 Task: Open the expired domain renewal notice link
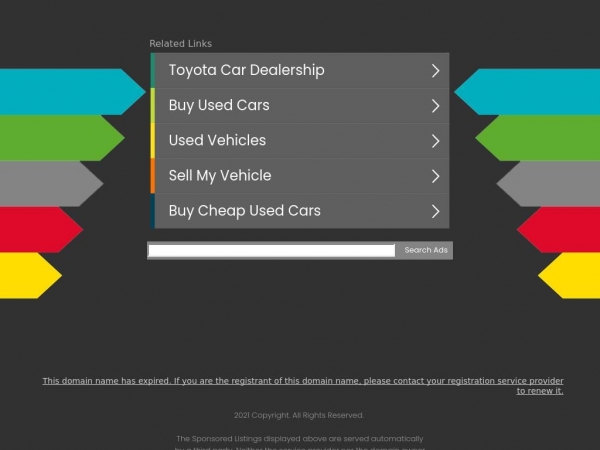tap(303, 386)
